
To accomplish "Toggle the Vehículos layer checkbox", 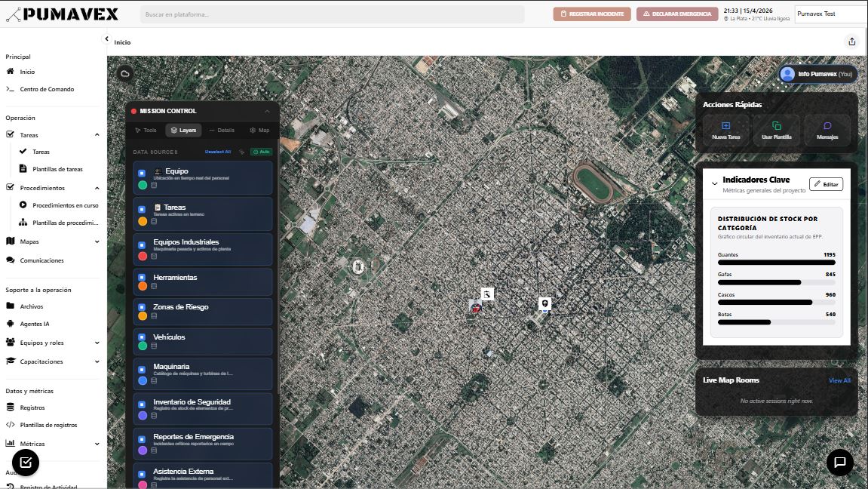I will coord(142,337).
